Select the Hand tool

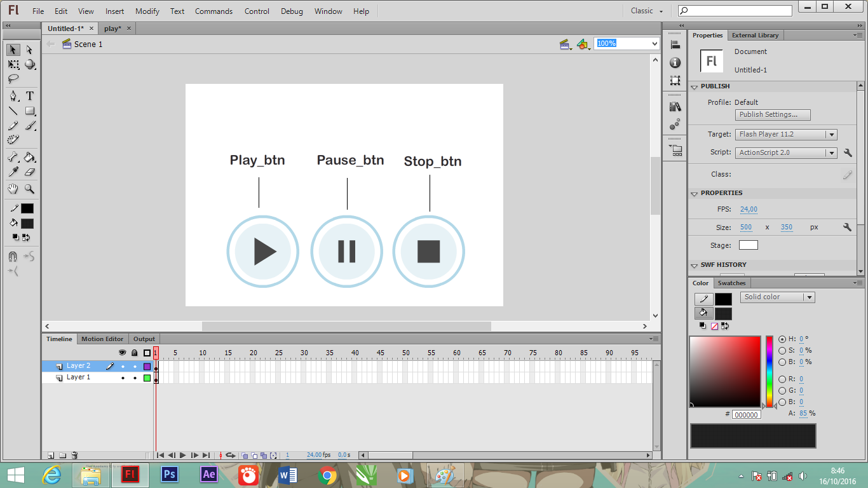[13, 189]
